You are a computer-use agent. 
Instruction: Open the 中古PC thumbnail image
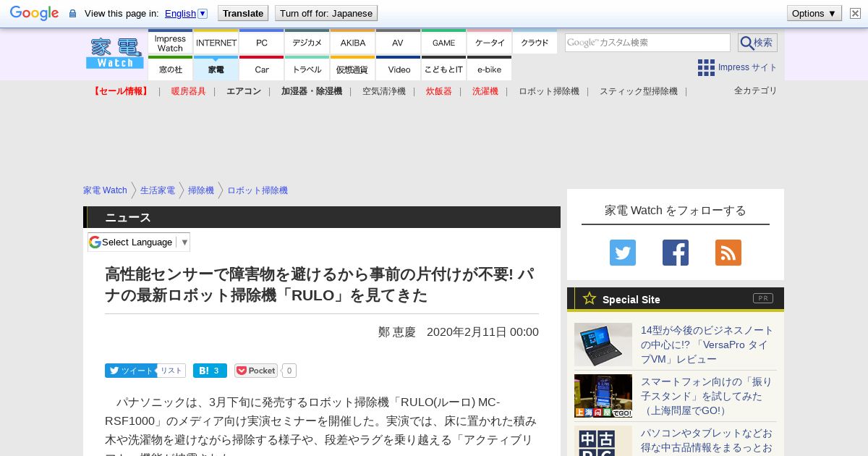point(603,441)
